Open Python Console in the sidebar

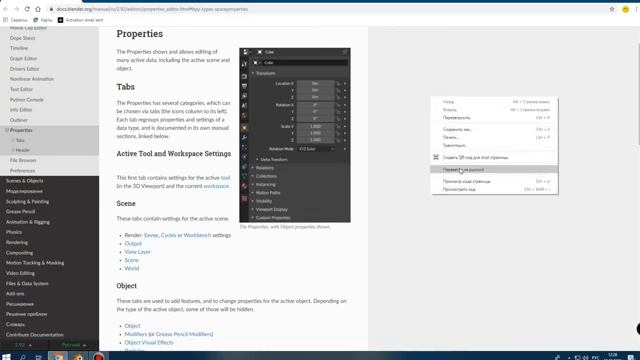27,100
